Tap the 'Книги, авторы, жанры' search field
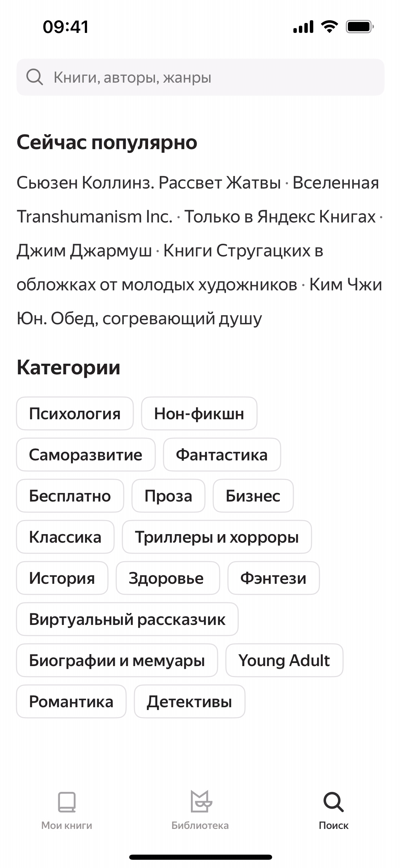The height and width of the screenshot is (868, 401). (x=206, y=77)
